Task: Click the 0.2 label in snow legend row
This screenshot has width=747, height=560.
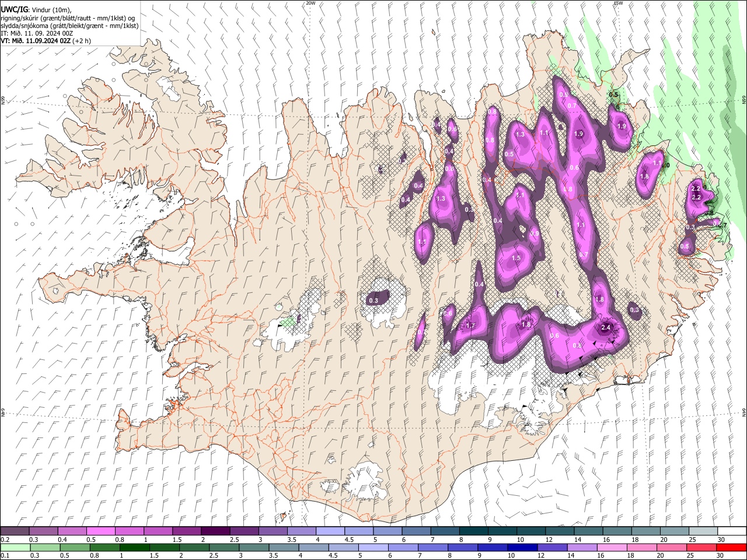Action: pos(5,540)
